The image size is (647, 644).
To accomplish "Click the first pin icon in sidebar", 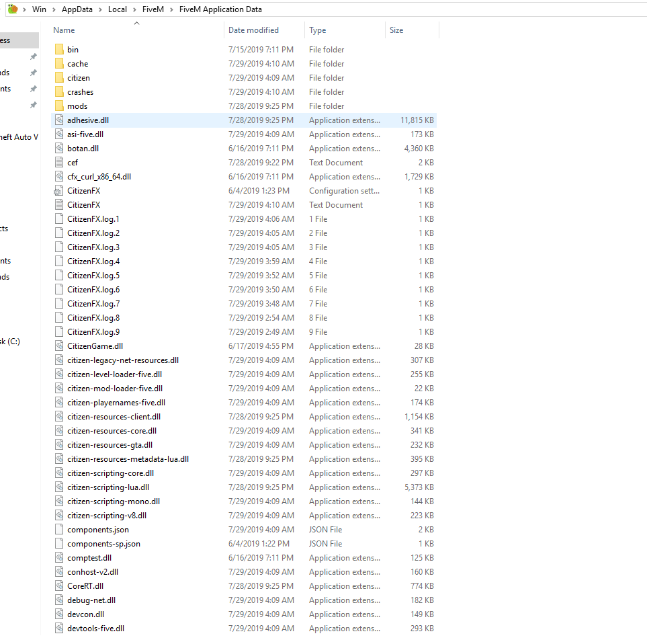I will [34, 56].
